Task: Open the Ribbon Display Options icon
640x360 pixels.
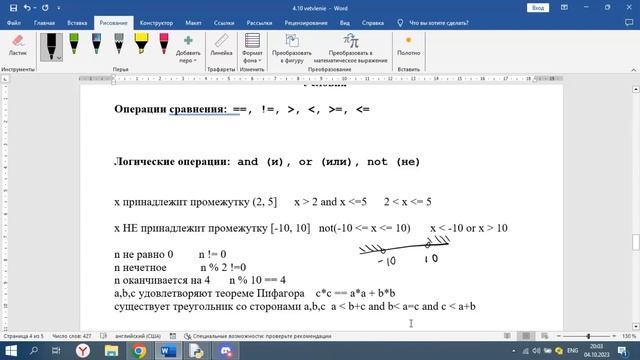Action: (564, 8)
